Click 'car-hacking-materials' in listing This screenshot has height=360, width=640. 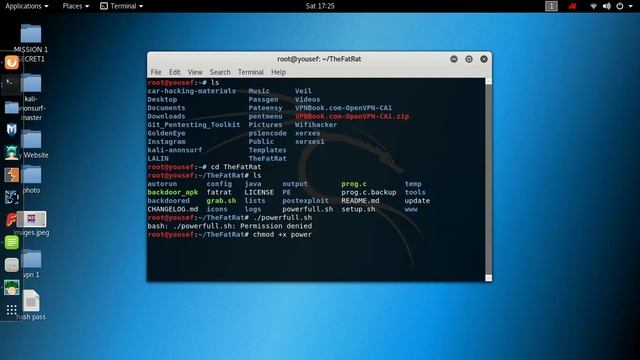191,91
